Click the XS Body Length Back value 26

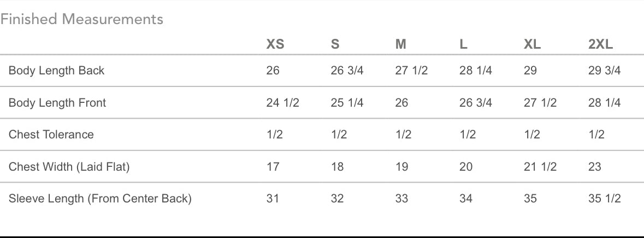pos(273,71)
